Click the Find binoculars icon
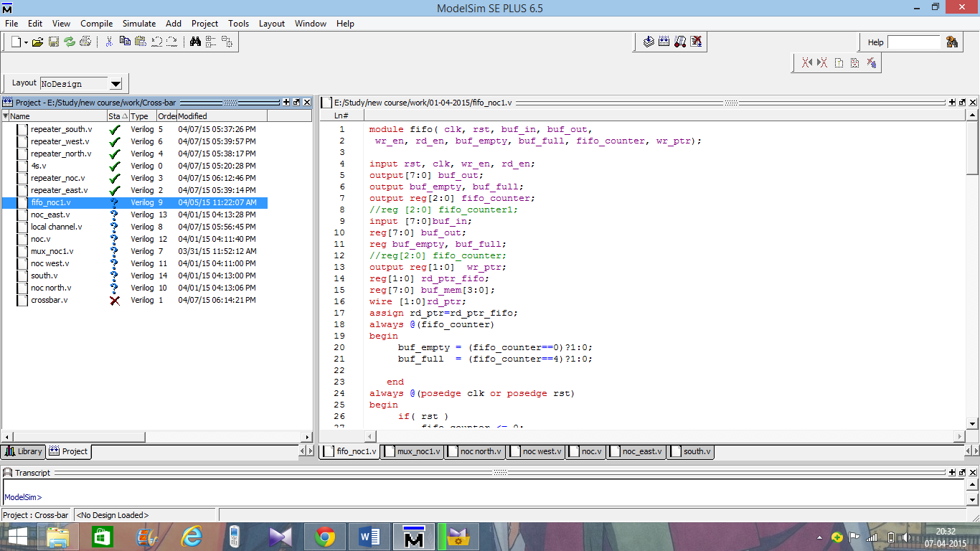The height and width of the screenshot is (551, 980). pos(195,42)
